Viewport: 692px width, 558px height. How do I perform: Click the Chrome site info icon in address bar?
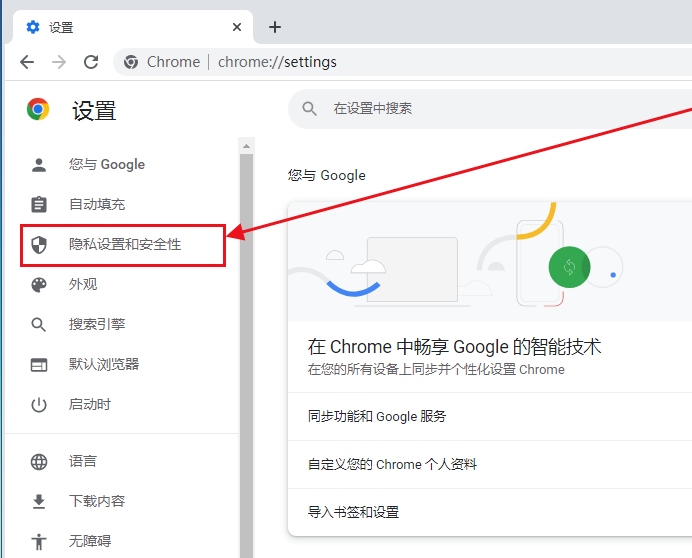131,62
